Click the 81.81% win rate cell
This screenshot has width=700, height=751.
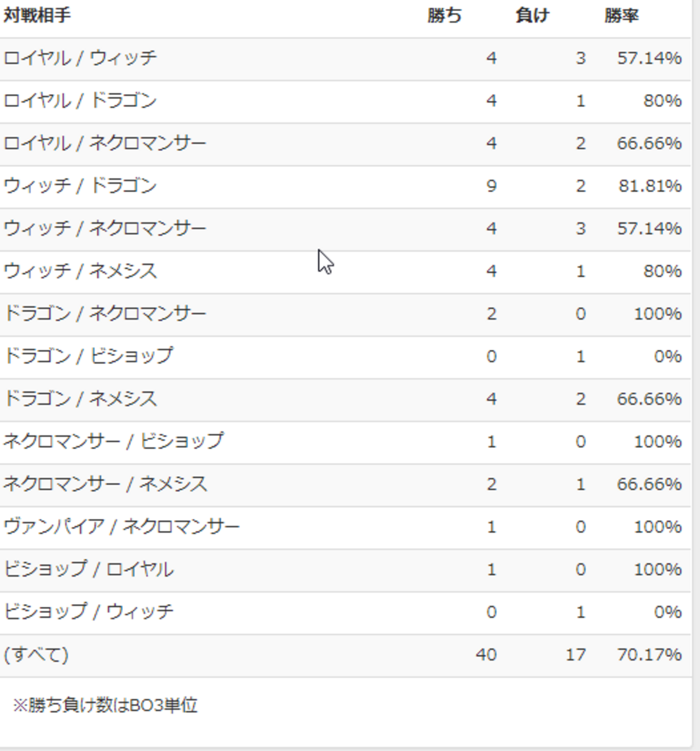click(x=649, y=186)
